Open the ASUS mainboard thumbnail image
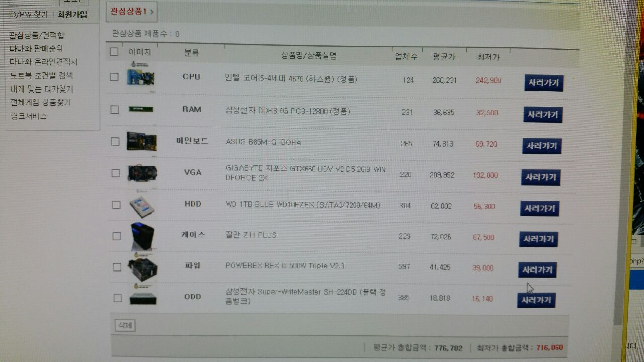The width and height of the screenshot is (644, 362). coord(141,141)
